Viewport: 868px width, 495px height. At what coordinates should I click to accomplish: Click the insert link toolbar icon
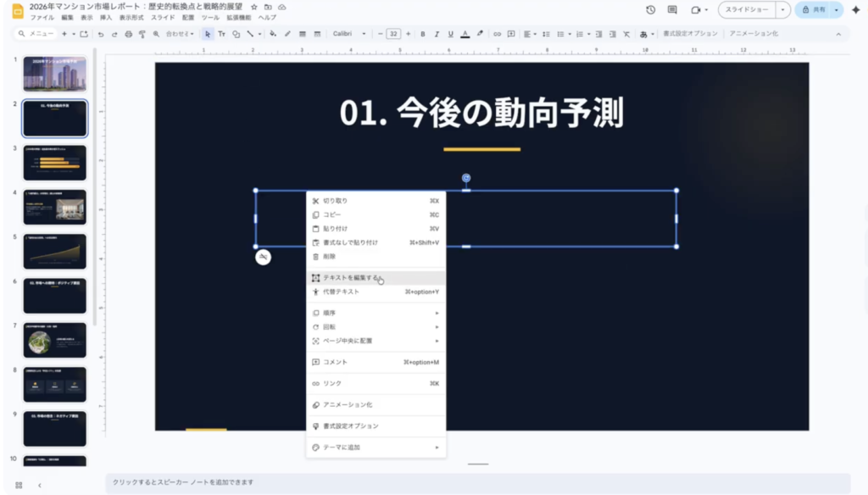pos(498,34)
